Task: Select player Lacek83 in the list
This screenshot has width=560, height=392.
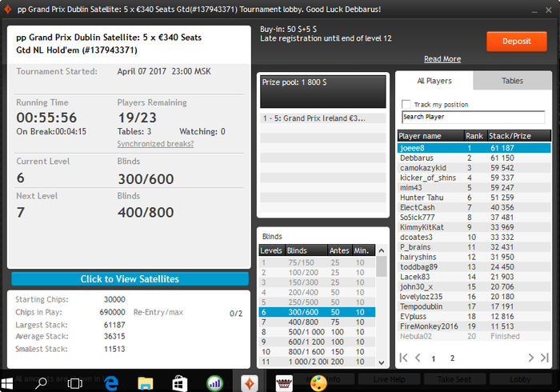Action: [x=474, y=277]
